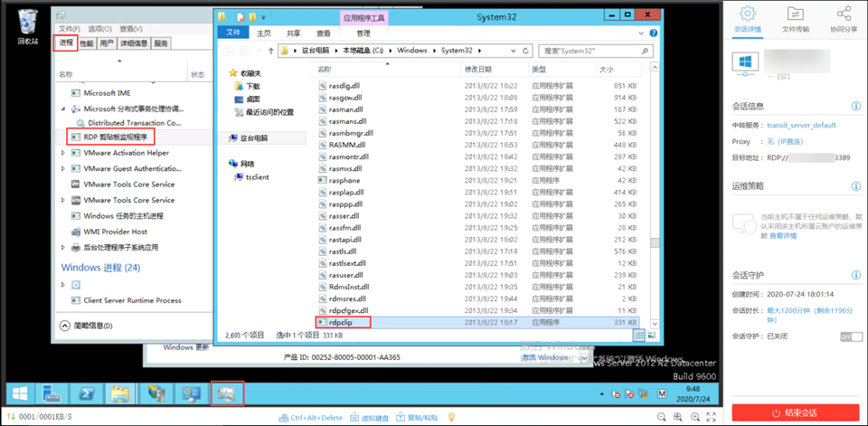The image size is (868, 426).
Task: Open address bar history dropdown
Action: 514,51
